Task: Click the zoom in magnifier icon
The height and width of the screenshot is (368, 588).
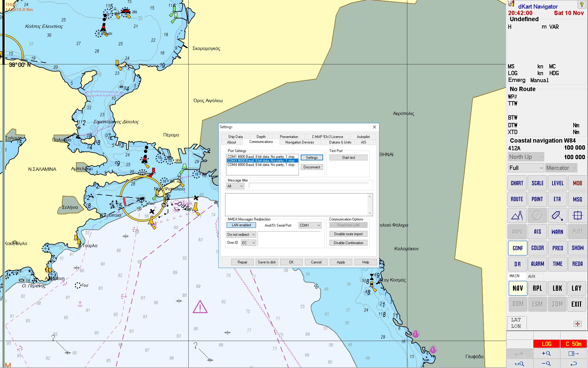Action: tap(546, 354)
